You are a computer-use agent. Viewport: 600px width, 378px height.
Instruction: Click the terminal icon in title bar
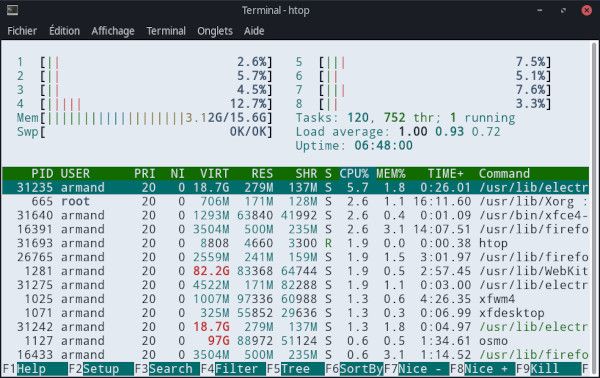coord(12,10)
